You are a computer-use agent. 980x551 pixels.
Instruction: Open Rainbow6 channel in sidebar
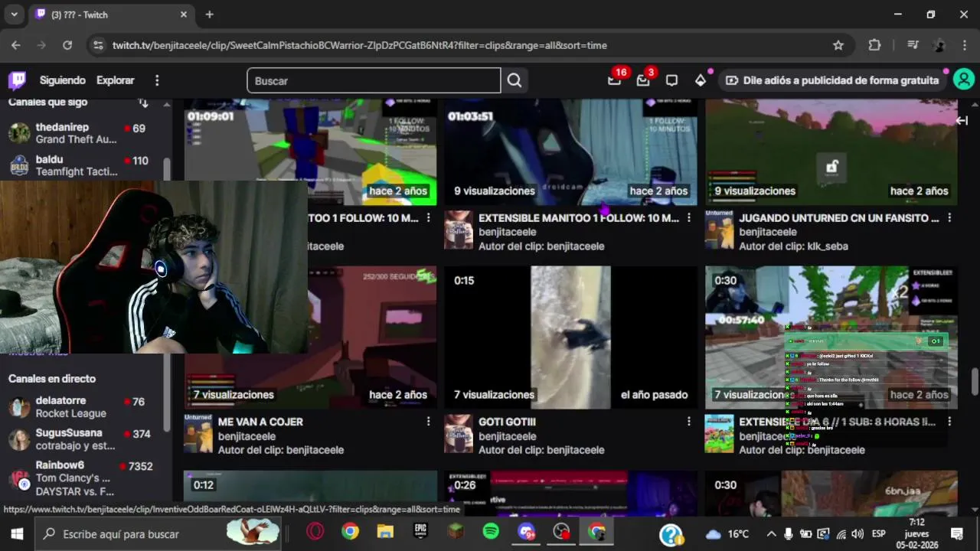85,478
